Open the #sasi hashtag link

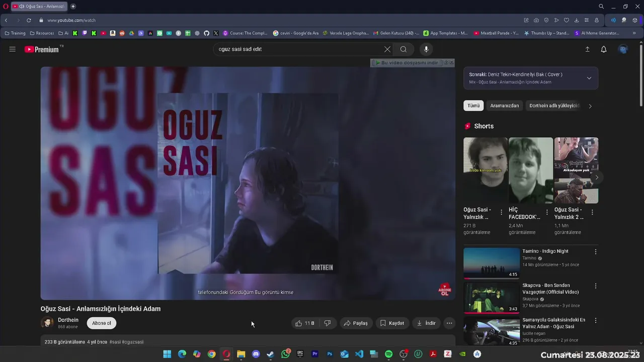tap(115, 342)
